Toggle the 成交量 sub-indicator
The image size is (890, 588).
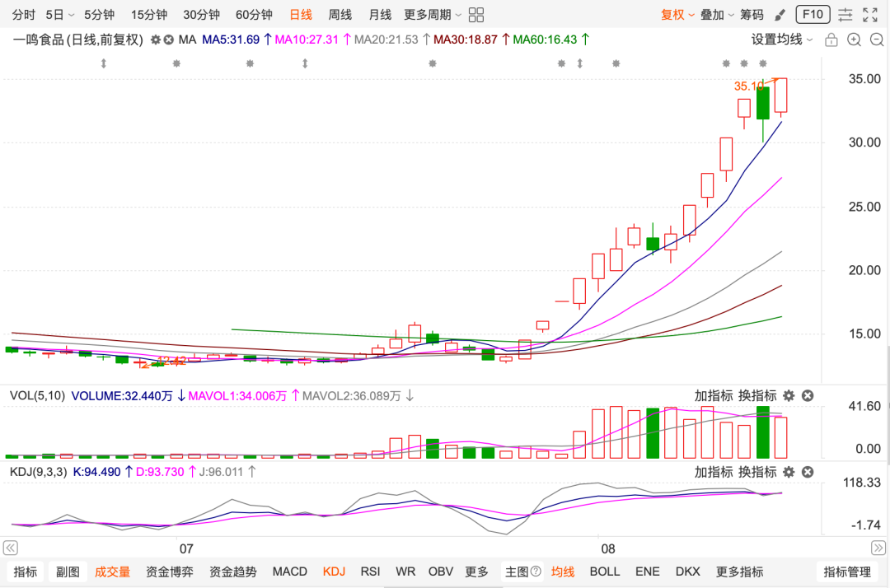click(x=112, y=572)
